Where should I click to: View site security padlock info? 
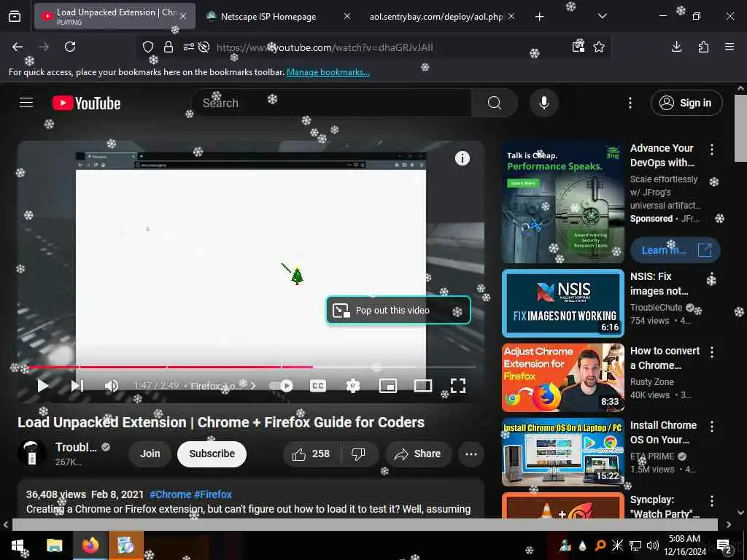[169, 47]
